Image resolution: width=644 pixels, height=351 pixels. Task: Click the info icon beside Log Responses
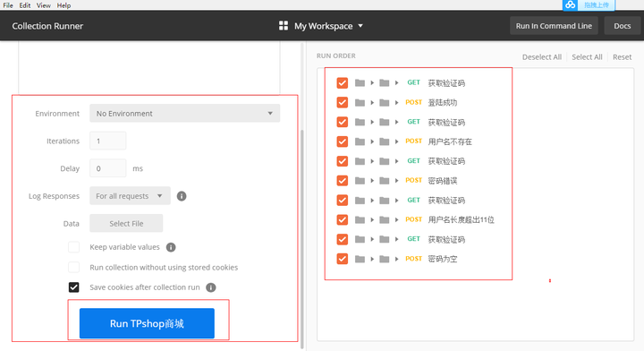(x=182, y=196)
